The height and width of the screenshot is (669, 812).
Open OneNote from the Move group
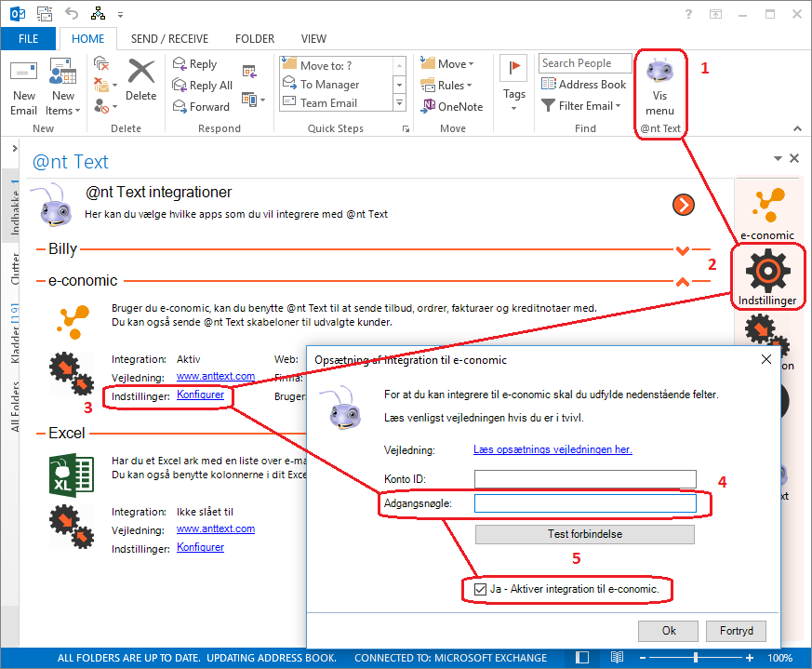pyautogui.click(x=453, y=106)
